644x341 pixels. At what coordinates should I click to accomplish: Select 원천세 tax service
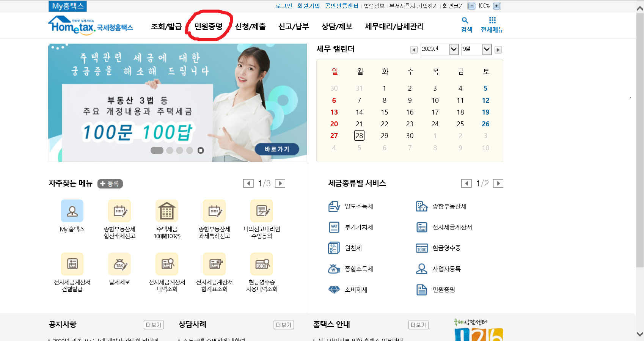pyautogui.click(x=345, y=248)
